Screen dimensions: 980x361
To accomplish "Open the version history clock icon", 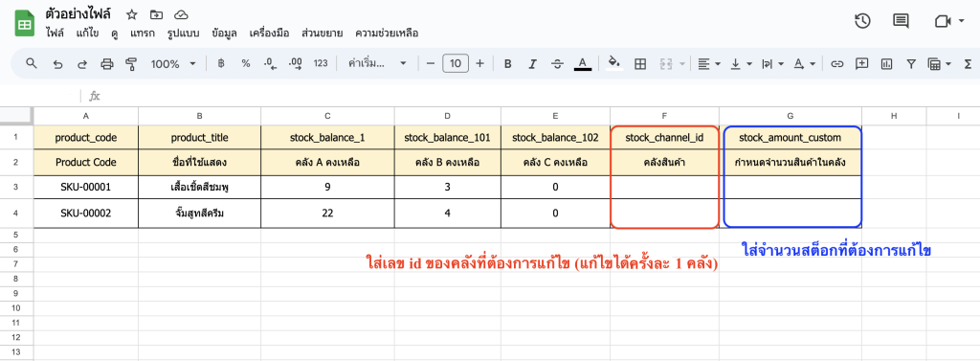I will (862, 21).
